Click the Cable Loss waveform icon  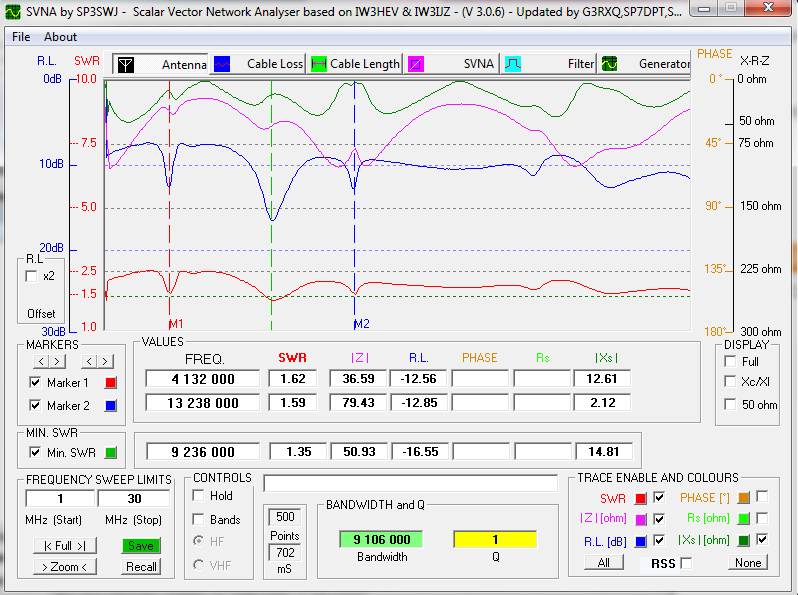tap(222, 64)
